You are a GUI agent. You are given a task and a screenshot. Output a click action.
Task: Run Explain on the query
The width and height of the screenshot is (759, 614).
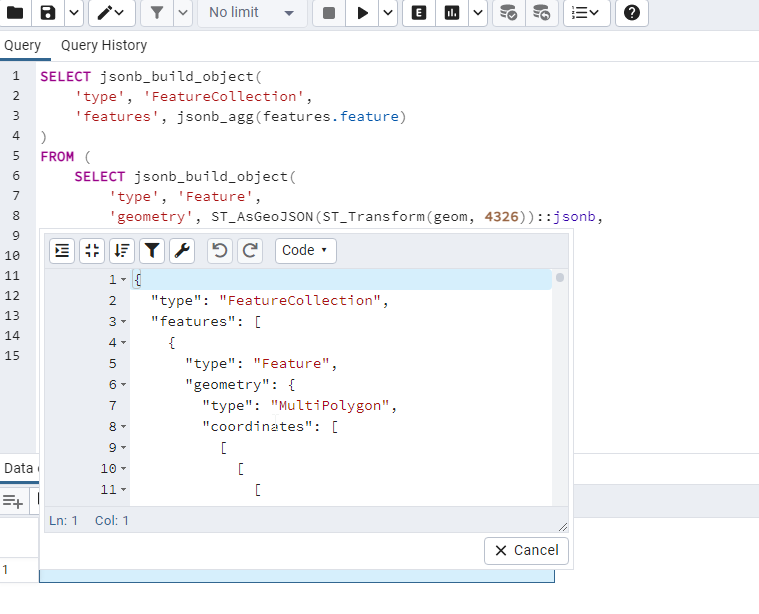(x=419, y=13)
